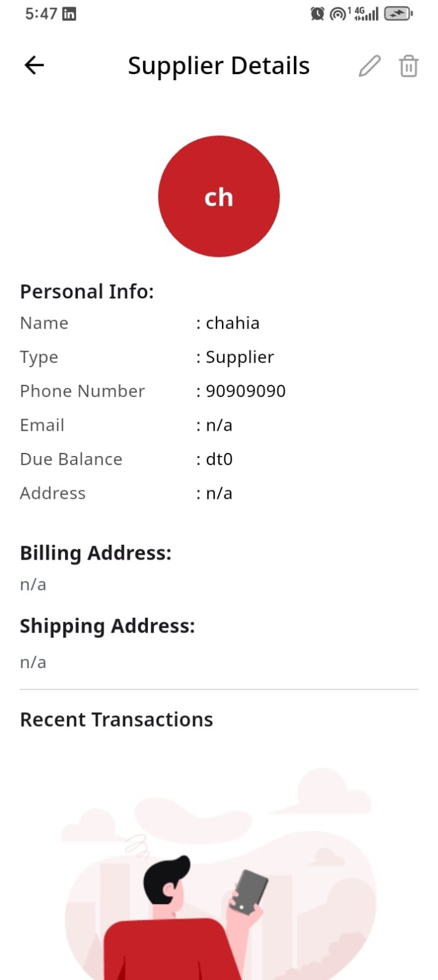438x980 pixels.
Task: Tap the red "ch" avatar circle
Action: point(219,196)
